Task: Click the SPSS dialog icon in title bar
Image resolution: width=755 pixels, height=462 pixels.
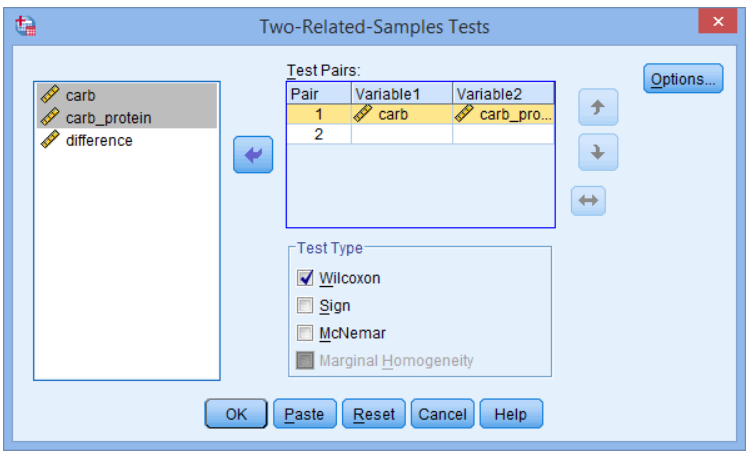Action: point(26,26)
